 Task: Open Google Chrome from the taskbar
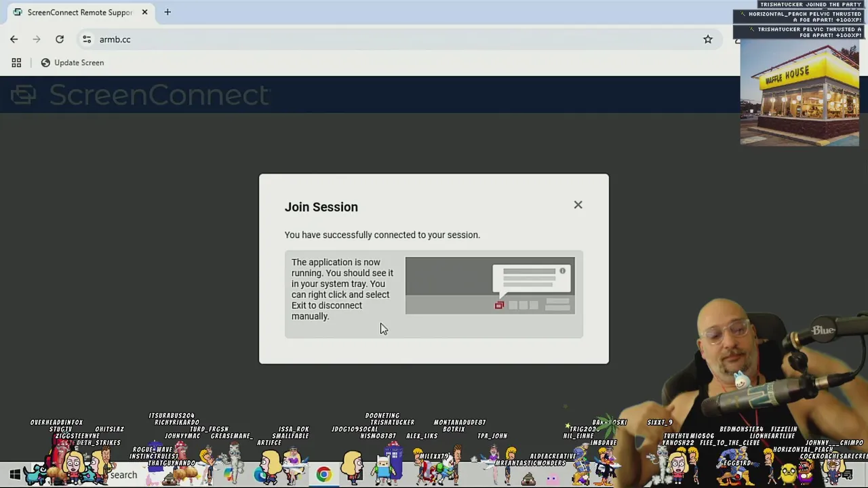[x=323, y=474]
